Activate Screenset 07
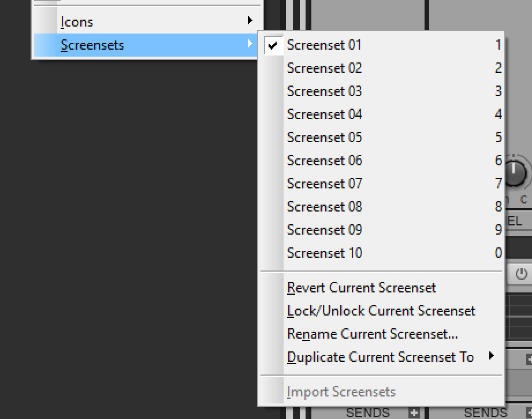 [324, 183]
